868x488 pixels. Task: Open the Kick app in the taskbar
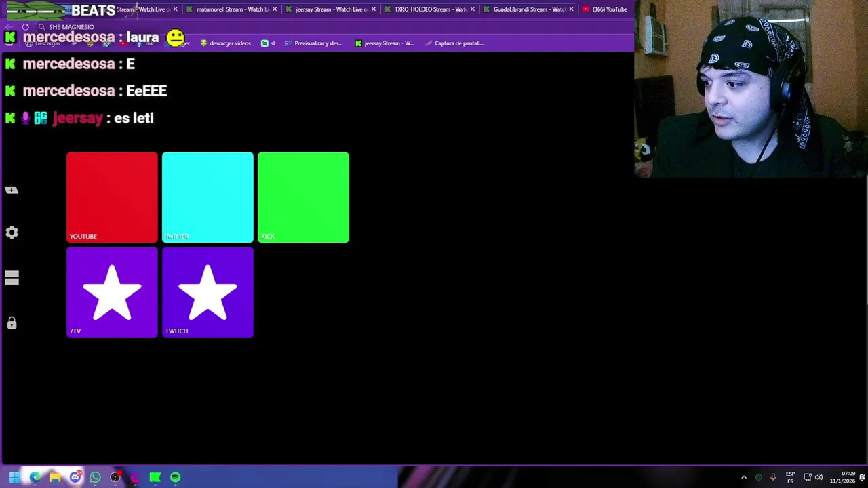155,477
